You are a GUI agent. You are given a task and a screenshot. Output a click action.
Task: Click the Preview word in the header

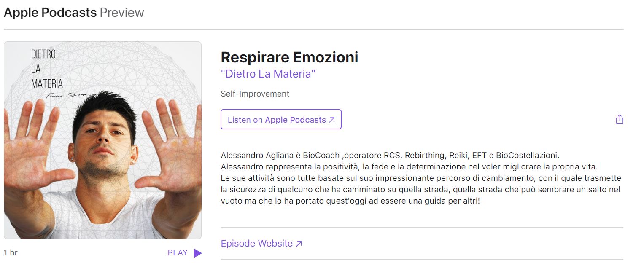[x=122, y=13]
